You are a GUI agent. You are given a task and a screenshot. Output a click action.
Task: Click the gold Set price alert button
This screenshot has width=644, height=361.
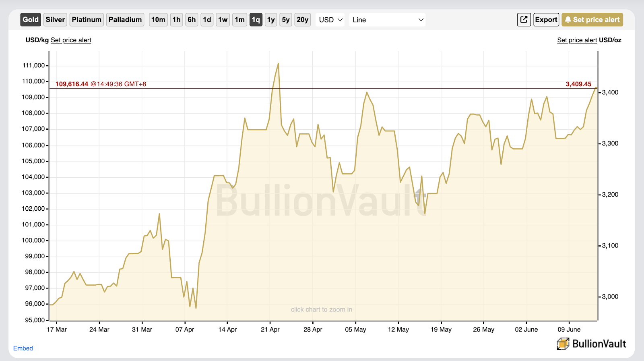coord(592,19)
